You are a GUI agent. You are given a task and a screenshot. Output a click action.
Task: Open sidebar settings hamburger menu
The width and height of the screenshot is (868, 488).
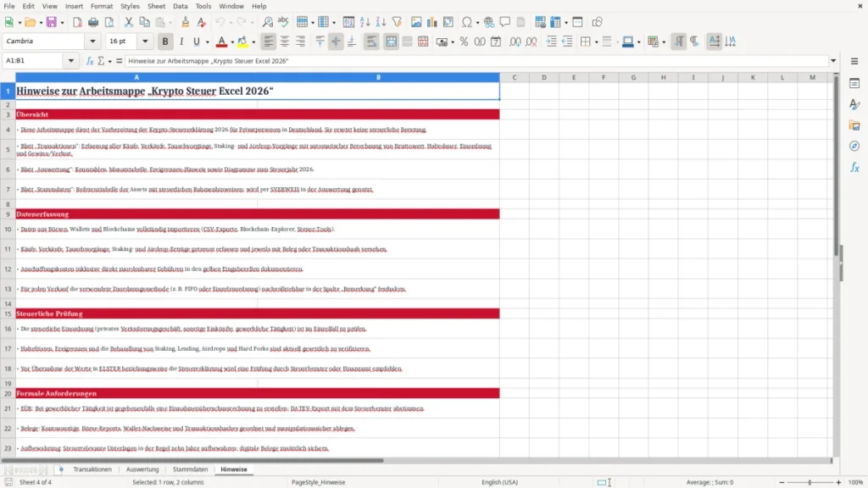[x=854, y=61]
